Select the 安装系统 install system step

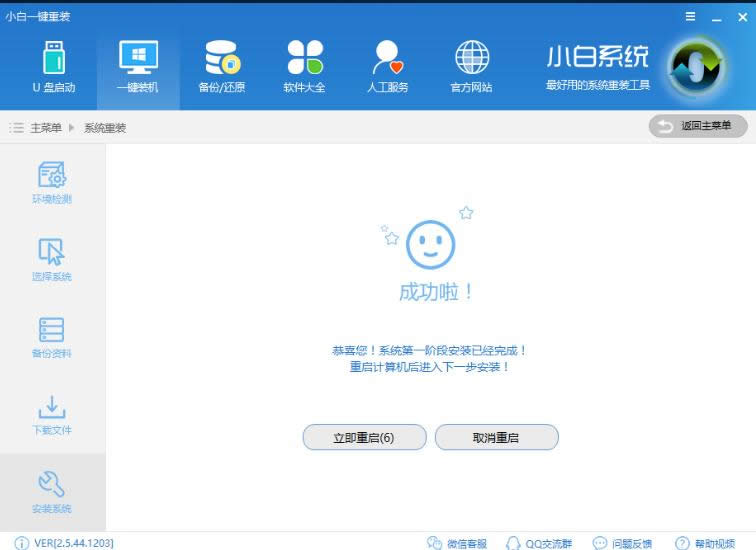point(52,492)
